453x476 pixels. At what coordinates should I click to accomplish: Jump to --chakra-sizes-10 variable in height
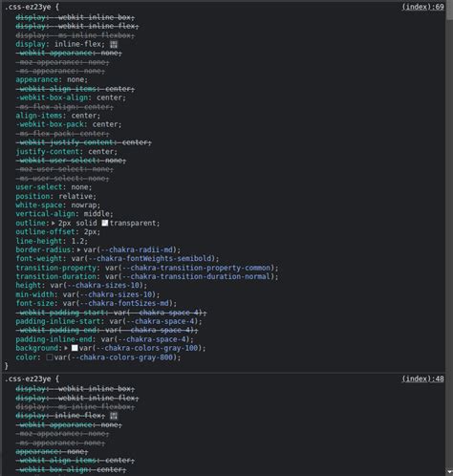tap(103, 285)
